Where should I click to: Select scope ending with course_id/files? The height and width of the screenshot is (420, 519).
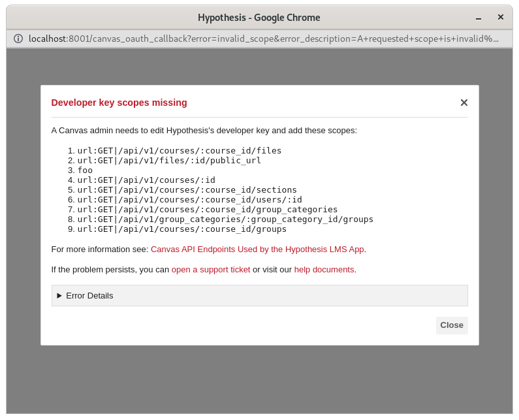(179, 151)
